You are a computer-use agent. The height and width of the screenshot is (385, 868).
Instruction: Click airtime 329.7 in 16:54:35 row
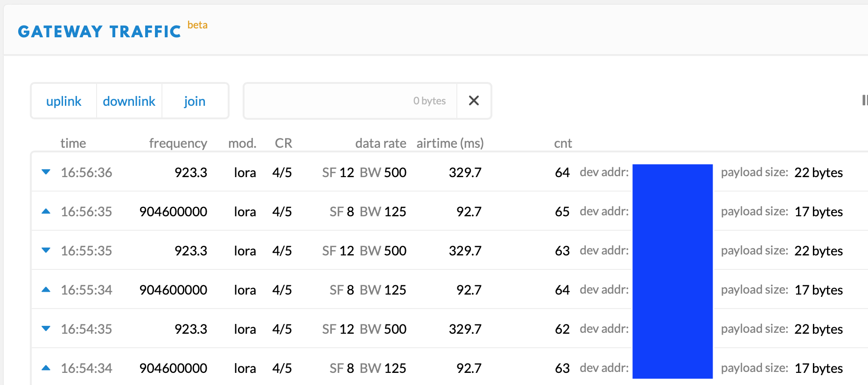465,329
